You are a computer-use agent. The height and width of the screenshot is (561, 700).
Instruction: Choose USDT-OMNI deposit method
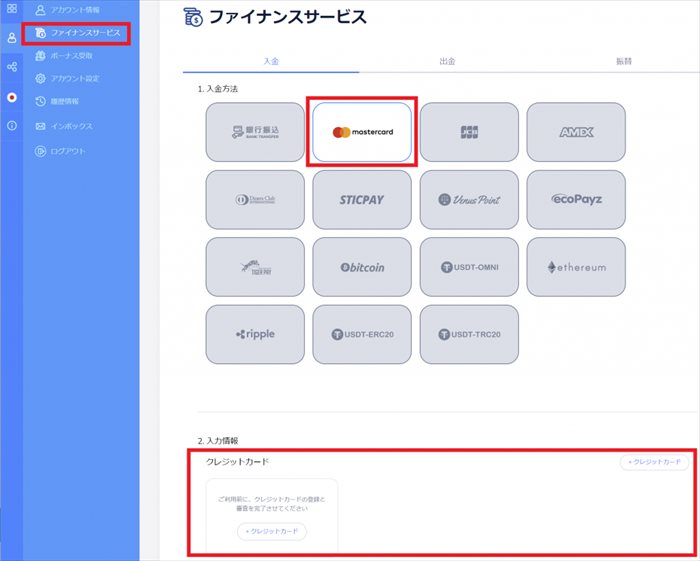pyautogui.click(x=469, y=267)
